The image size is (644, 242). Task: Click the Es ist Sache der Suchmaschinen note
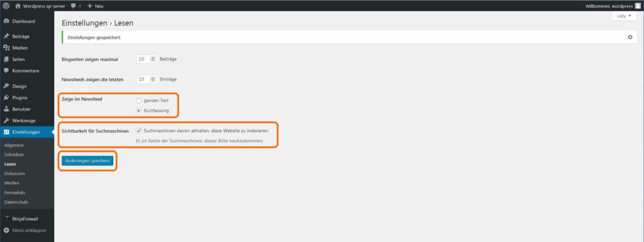click(x=199, y=141)
